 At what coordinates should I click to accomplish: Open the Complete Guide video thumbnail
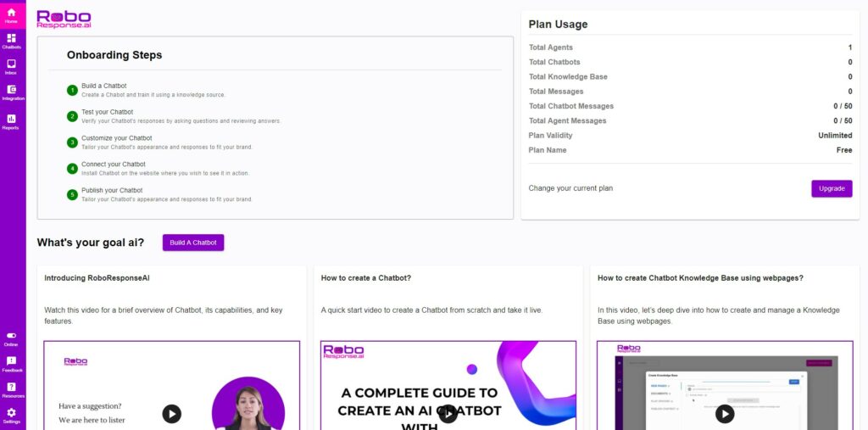(x=448, y=386)
